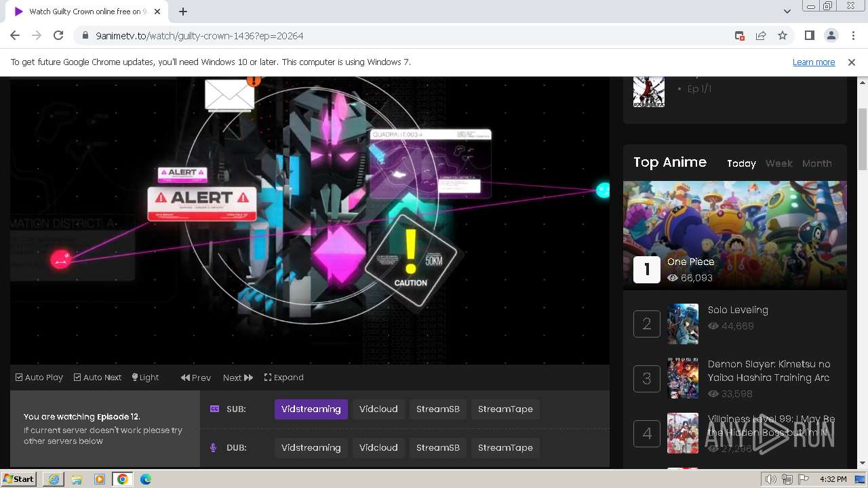Click the subtitle CC icon beside SUB

pos(214,409)
